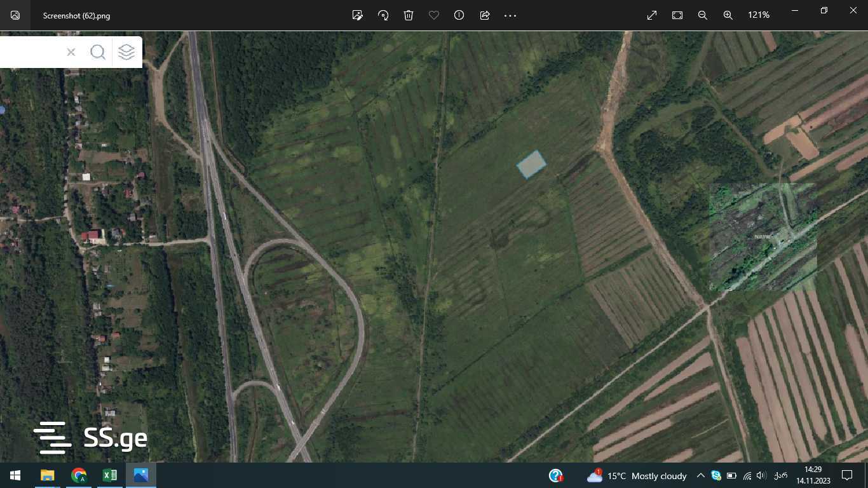The width and height of the screenshot is (868, 488).
Task: Switch the Georgian input language indicator
Action: click(x=781, y=475)
